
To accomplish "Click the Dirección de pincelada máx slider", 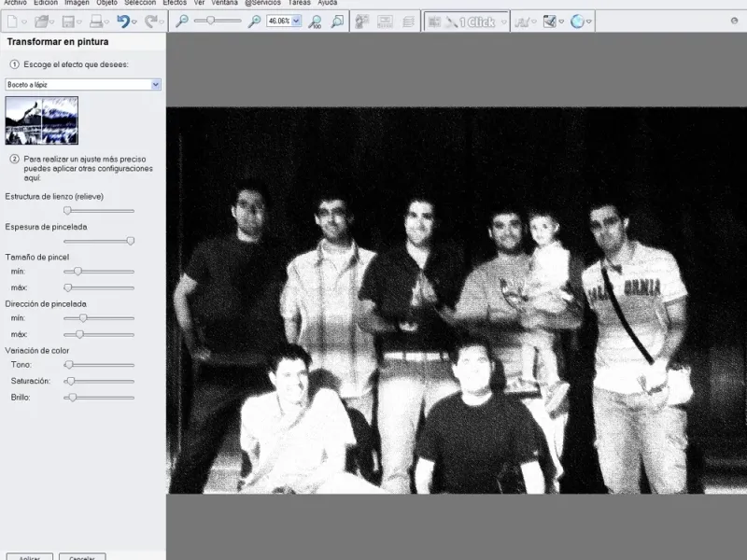I will (99, 334).
